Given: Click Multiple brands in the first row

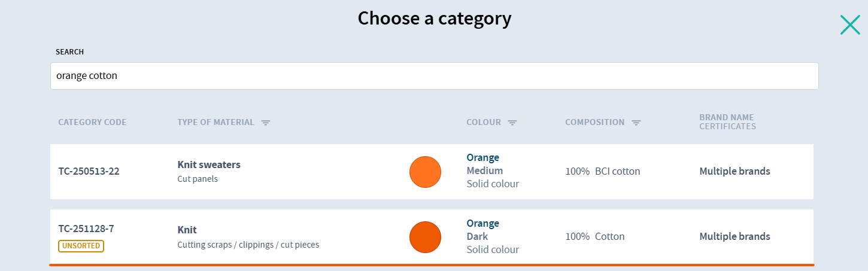Looking at the screenshot, I should coord(735,172).
